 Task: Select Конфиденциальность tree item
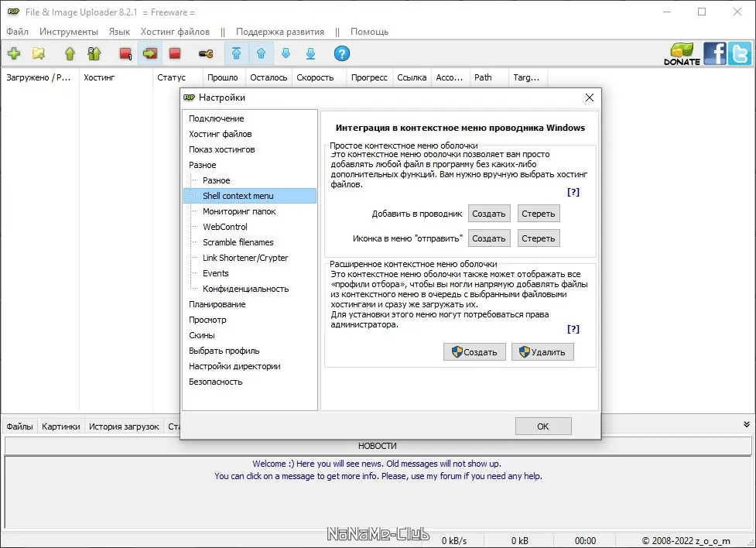pyautogui.click(x=246, y=289)
